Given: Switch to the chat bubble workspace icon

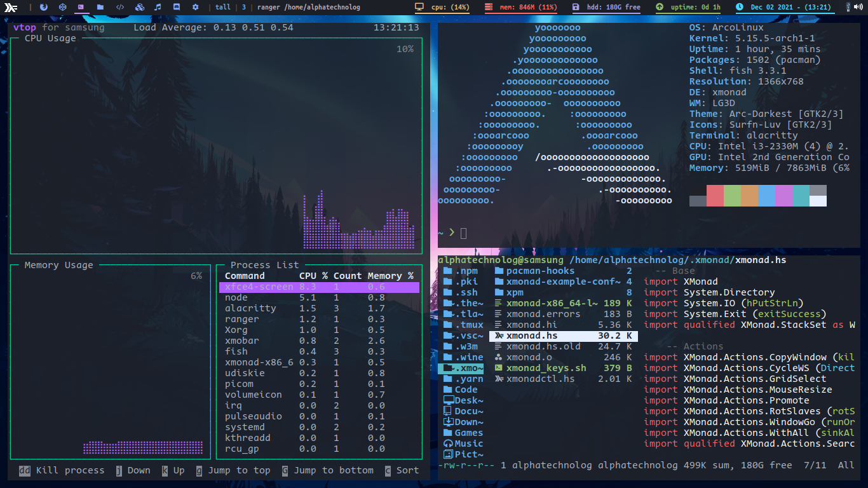Looking at the screenshot, I should click(177, 7).
